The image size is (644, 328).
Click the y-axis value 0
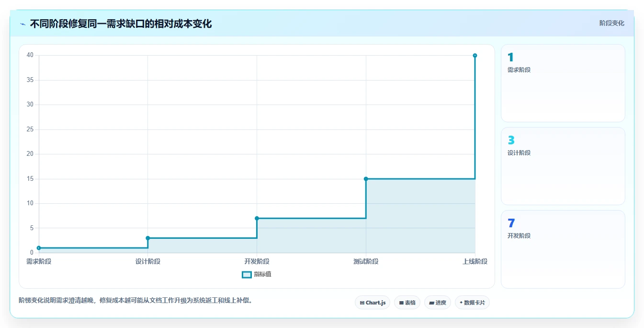click(x=32, y=253)
